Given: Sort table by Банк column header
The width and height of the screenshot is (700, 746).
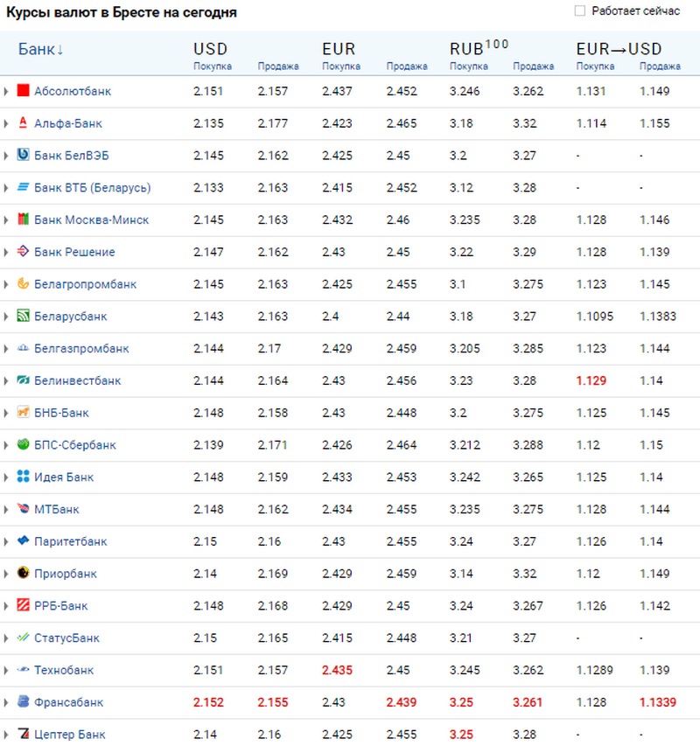Looking at the screenshot, I should [x=40, y=49].
